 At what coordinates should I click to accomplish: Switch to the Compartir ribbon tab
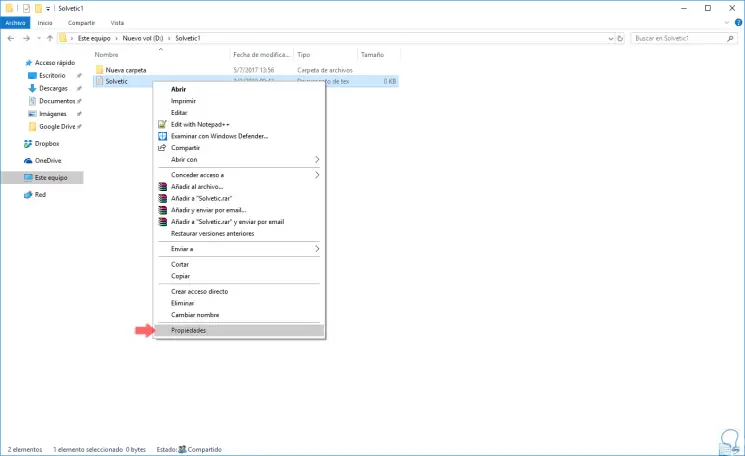tap(82, 22)
